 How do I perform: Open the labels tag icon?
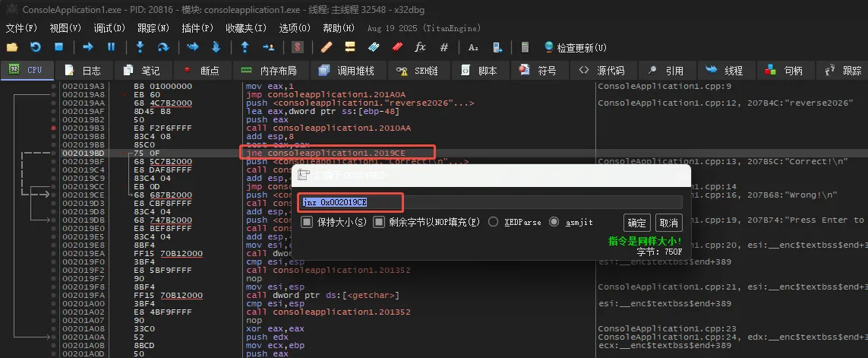click(x=374, y=47)
